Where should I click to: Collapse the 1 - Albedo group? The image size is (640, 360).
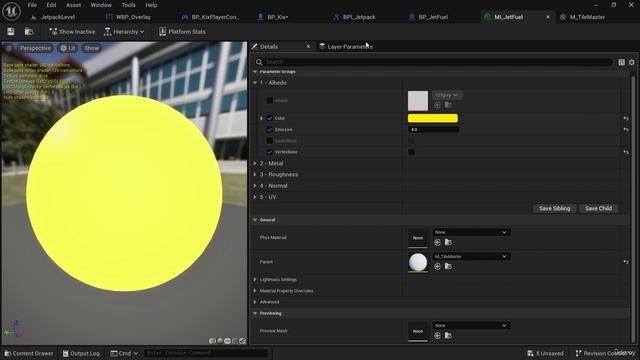click(255, 83)
